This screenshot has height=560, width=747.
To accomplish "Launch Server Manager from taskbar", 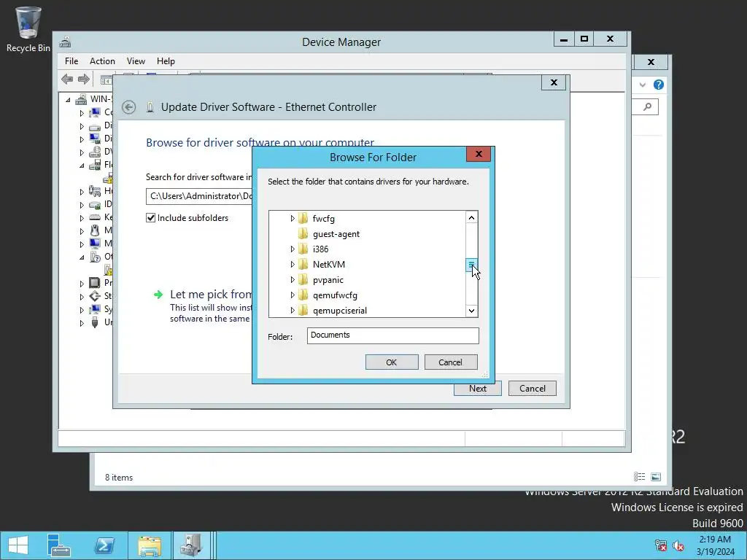I will coord(58,545).
